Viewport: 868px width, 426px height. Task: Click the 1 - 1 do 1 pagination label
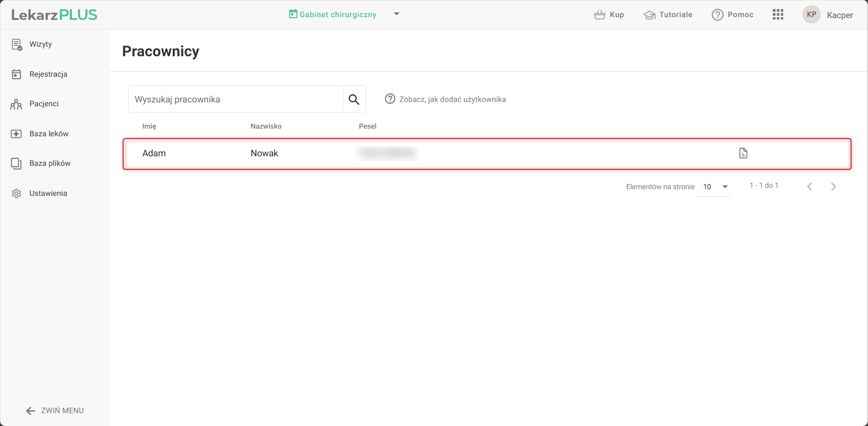(764, 185)
